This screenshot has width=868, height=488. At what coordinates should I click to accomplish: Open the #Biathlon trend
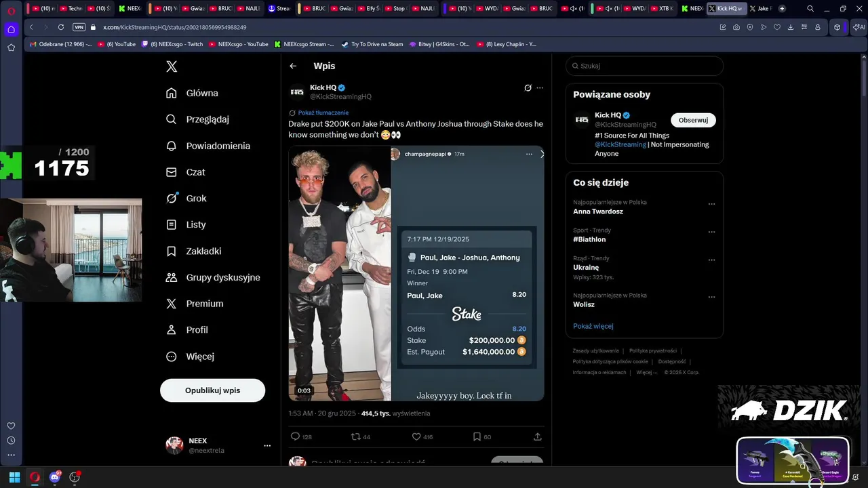[x=589, y=239]
